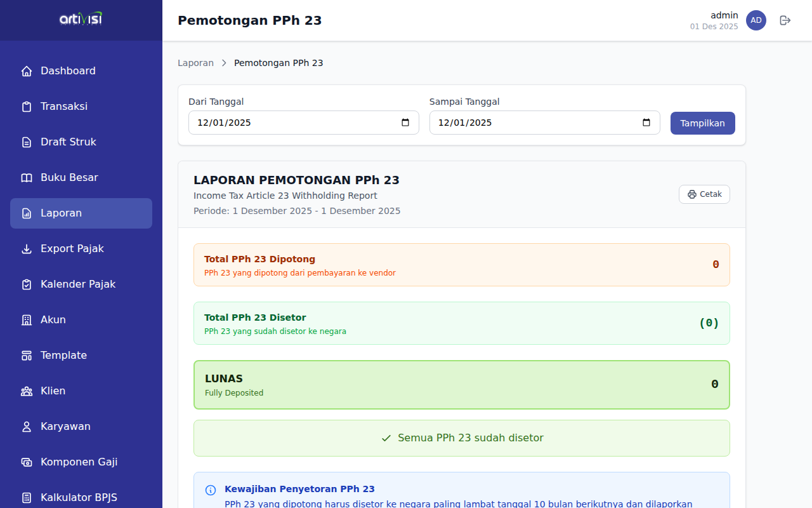Open the Karyawan sidebar entry
The width and height of the screenshot is (812, 508).
[x=65, y=427]
